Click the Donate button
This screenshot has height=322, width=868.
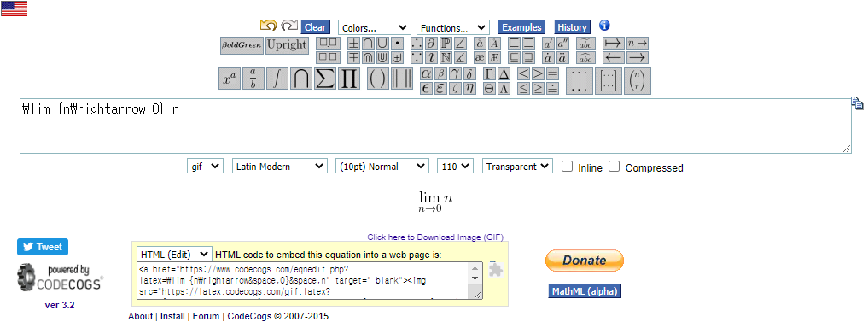(x=585, y=261)
